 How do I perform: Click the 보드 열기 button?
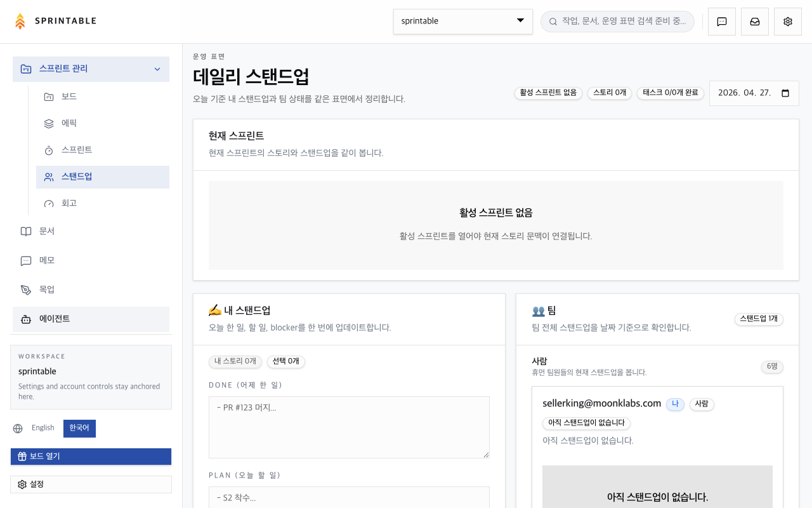(x=91, y=457)
